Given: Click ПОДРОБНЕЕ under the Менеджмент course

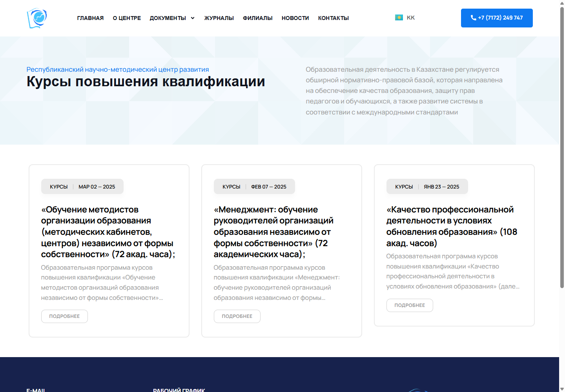Looking at the screenshot, I should click(x=237, y=316).
